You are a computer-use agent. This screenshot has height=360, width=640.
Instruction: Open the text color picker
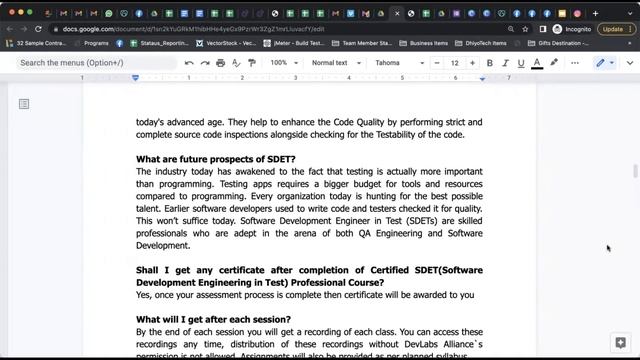point(537,63)
